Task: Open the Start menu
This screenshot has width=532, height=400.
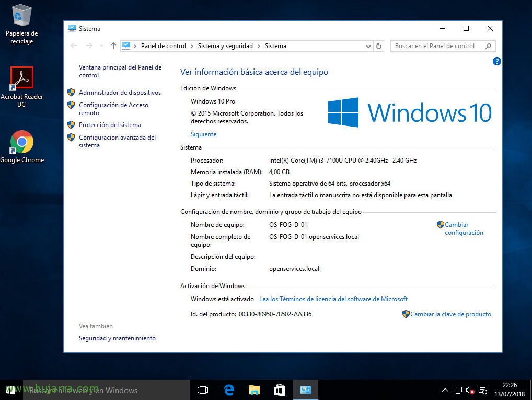Action: click(x=10, y=390)
